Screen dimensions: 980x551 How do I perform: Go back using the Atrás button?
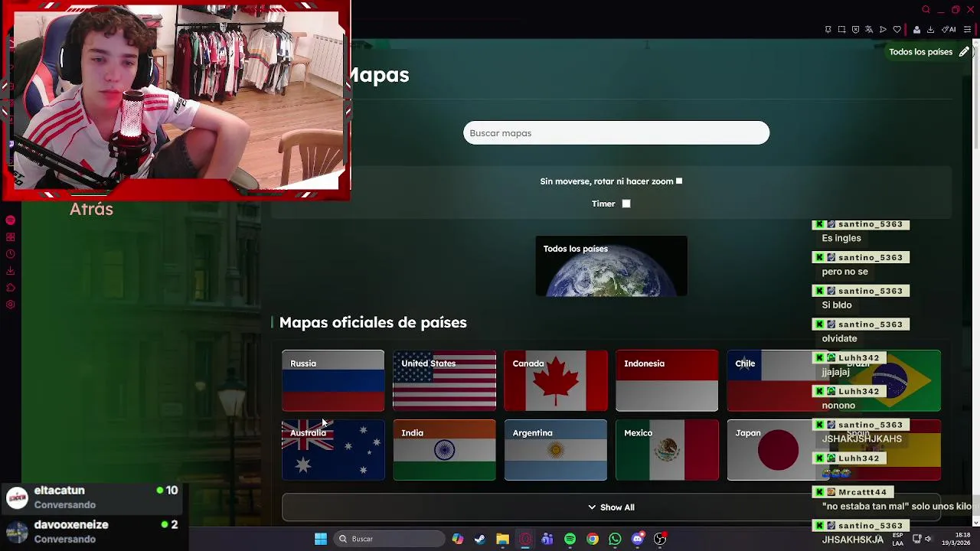click(91, 209)
